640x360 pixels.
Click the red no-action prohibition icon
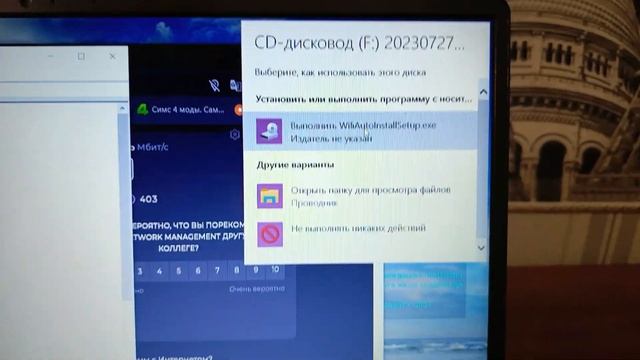point(269,234)
